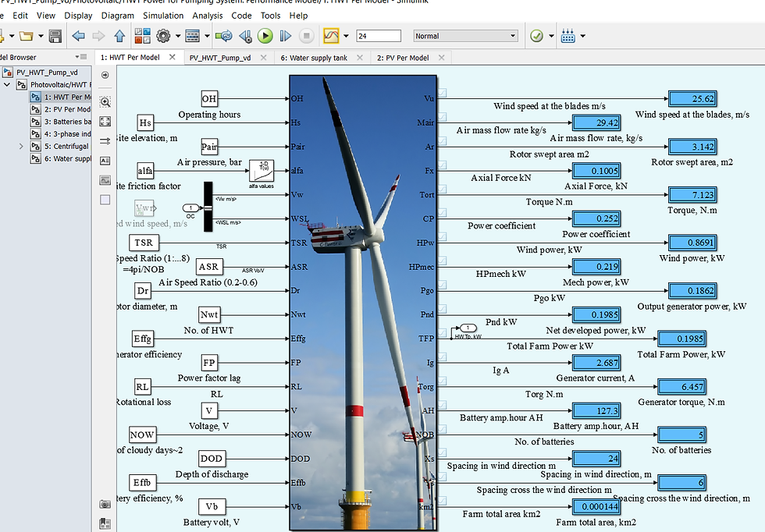Click the Navigate Back arrow

point(79,35)
